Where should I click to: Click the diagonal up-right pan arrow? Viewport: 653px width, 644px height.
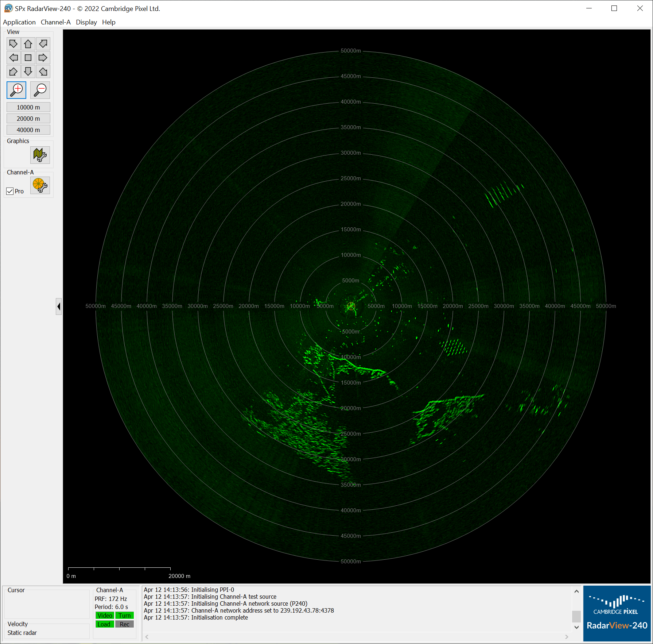43,43
